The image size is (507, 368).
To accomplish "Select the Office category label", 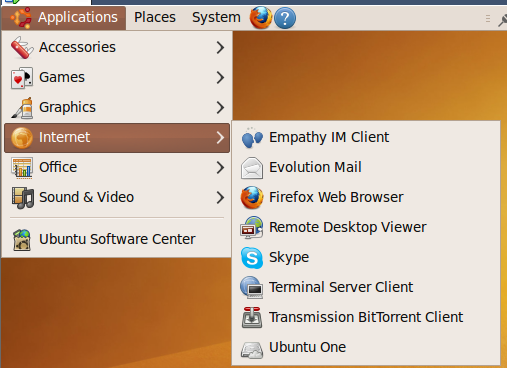I will (x=58, y=167).
